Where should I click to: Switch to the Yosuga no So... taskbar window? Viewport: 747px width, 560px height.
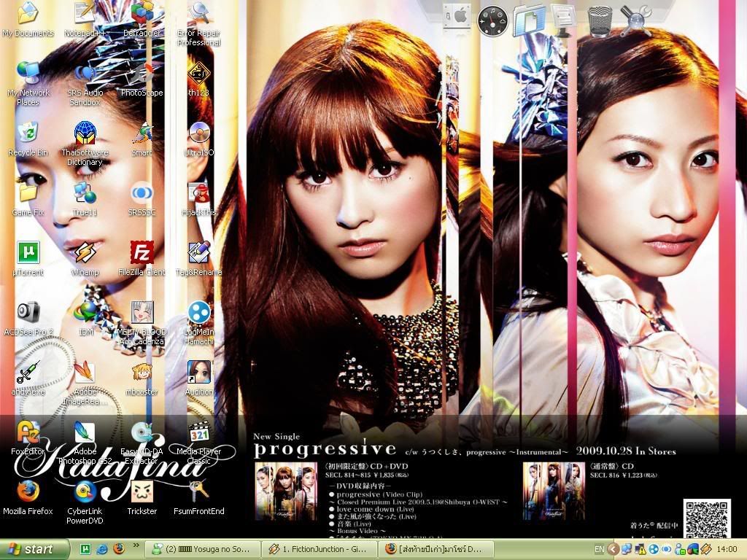(x=202, y=550)
